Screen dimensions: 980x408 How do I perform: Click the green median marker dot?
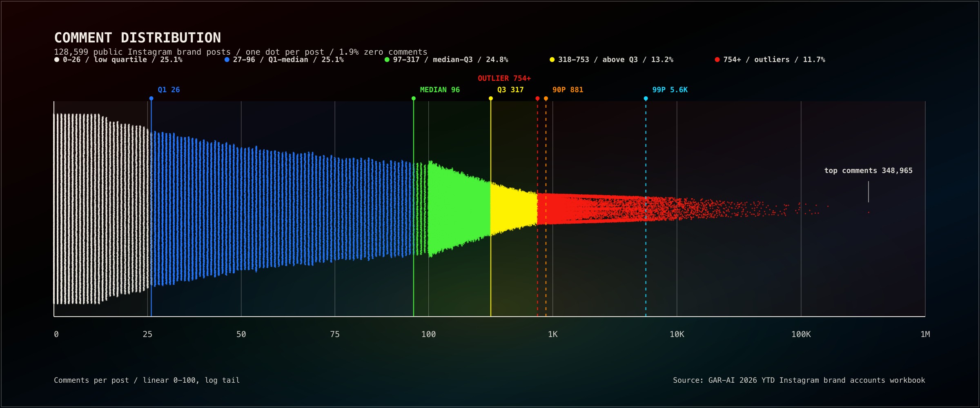click(x=414, y=98)
